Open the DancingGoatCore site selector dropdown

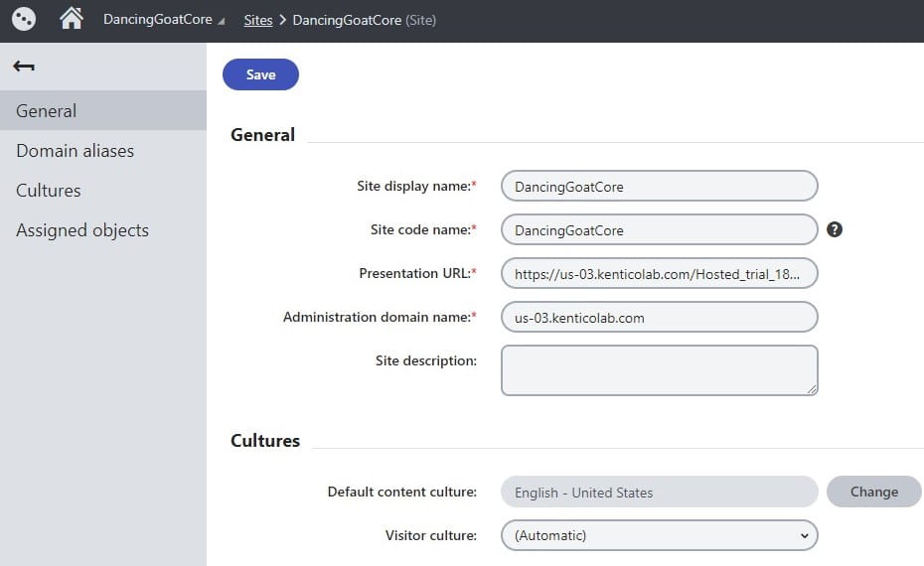(x=164, y=20)
